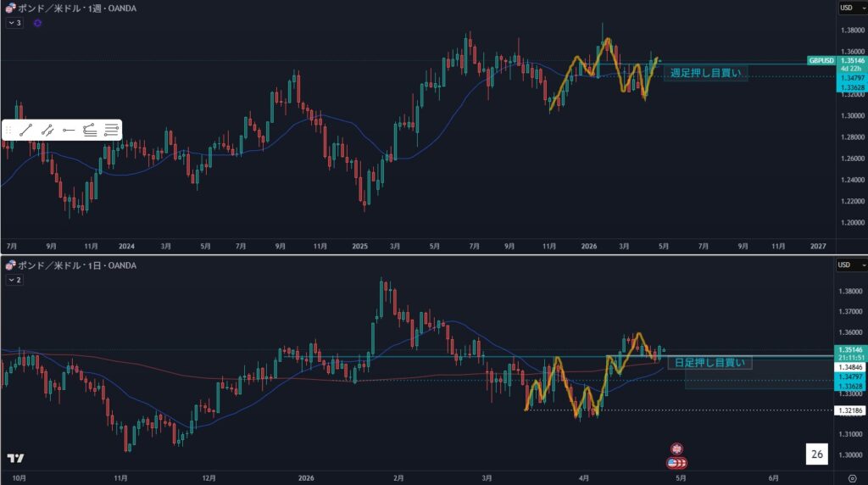Choose the horizontal ray drawing tool
The height and width of the screenshot is (485, 868).
pyautogui.click(x=69, y=130)
